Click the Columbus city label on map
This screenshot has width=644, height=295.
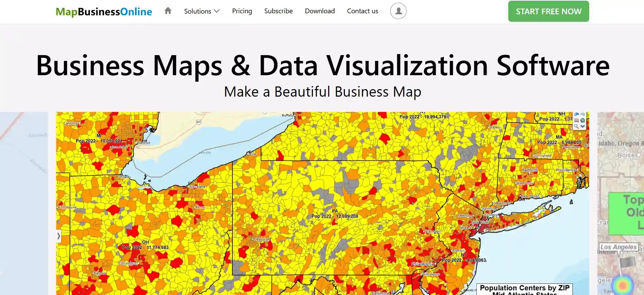coord(128,263)
